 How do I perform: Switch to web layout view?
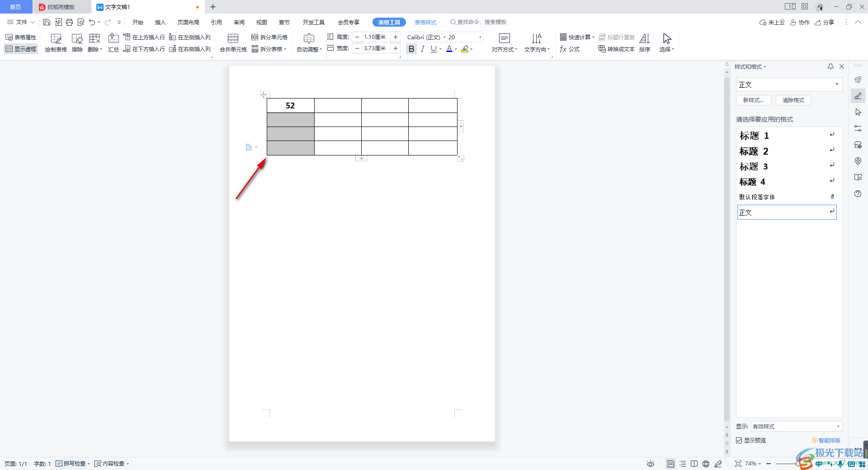tap(706, 464)
